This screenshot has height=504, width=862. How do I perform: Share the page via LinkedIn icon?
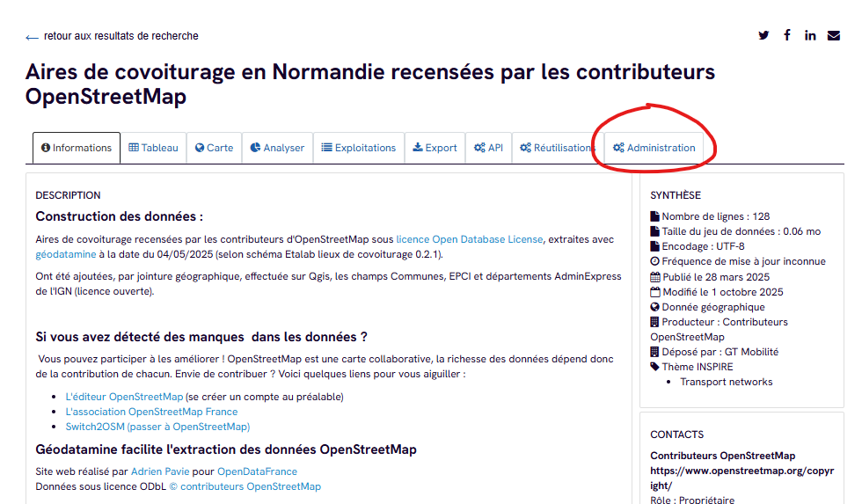[810, 35]
